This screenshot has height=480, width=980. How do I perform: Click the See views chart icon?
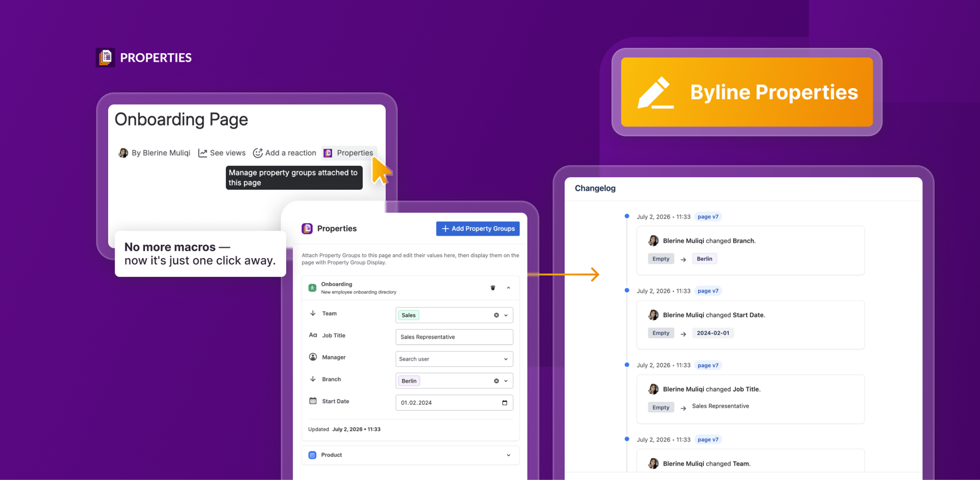coord(203,153)
